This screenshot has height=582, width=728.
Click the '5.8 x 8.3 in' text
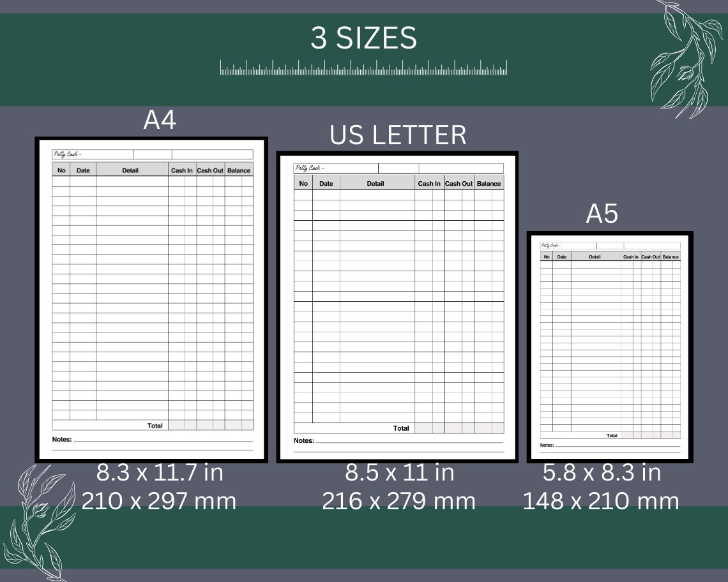(x=602, y=472)
